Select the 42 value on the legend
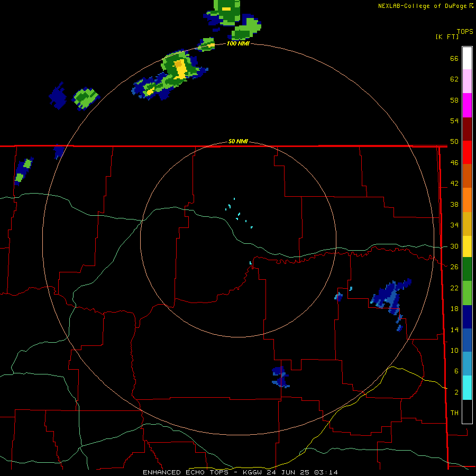The width and height of the screenshot is (476, 476). [x=454, y=184]
